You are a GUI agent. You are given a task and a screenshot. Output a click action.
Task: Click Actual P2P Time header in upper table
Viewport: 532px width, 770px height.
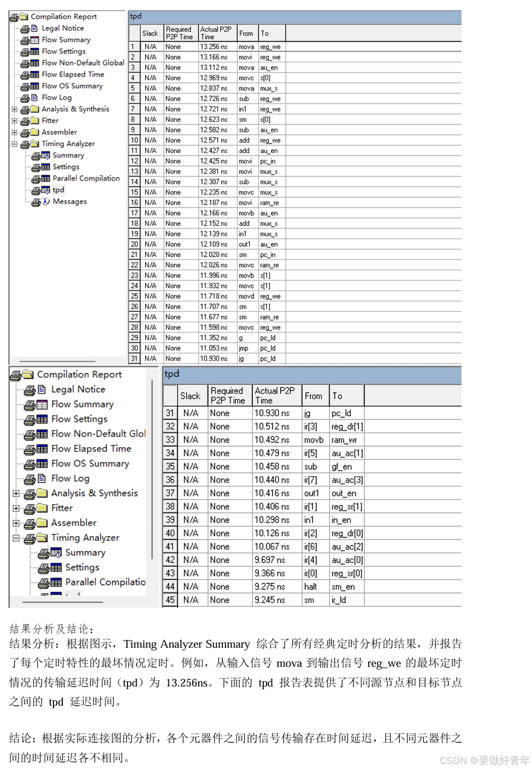217,33
